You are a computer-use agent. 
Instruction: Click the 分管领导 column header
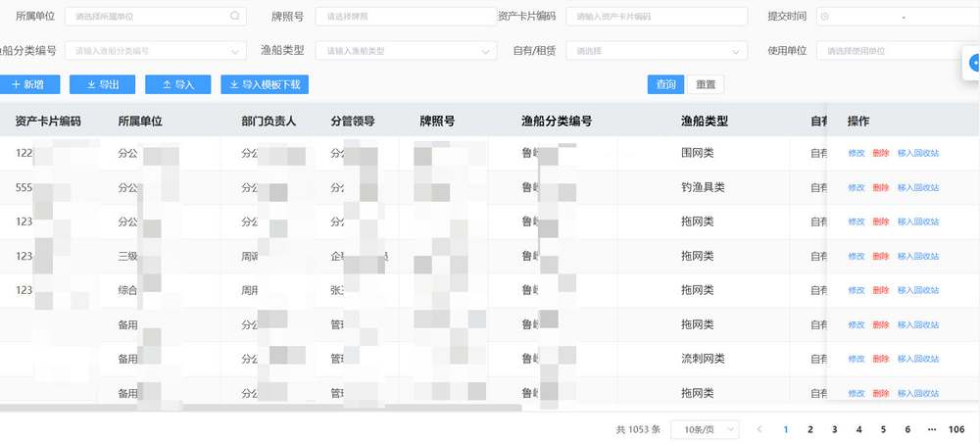[x=353, y=122]
